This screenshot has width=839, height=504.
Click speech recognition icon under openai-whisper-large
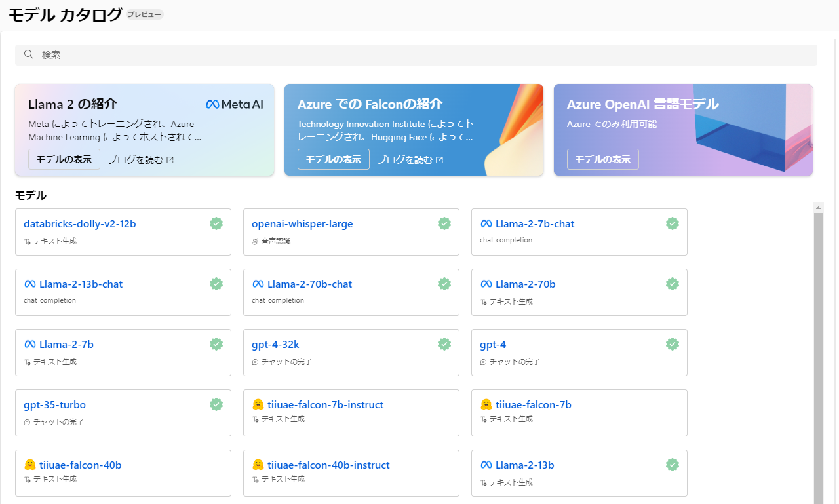coord(256,241)
